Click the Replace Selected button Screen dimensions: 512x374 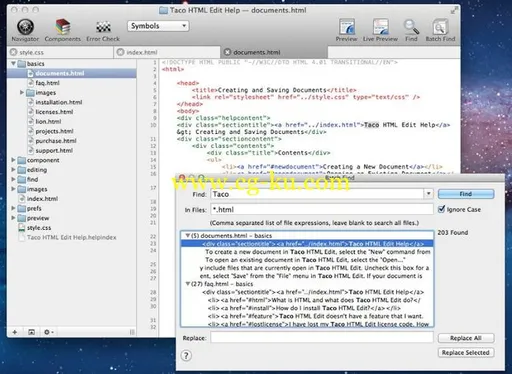point(466,353)
